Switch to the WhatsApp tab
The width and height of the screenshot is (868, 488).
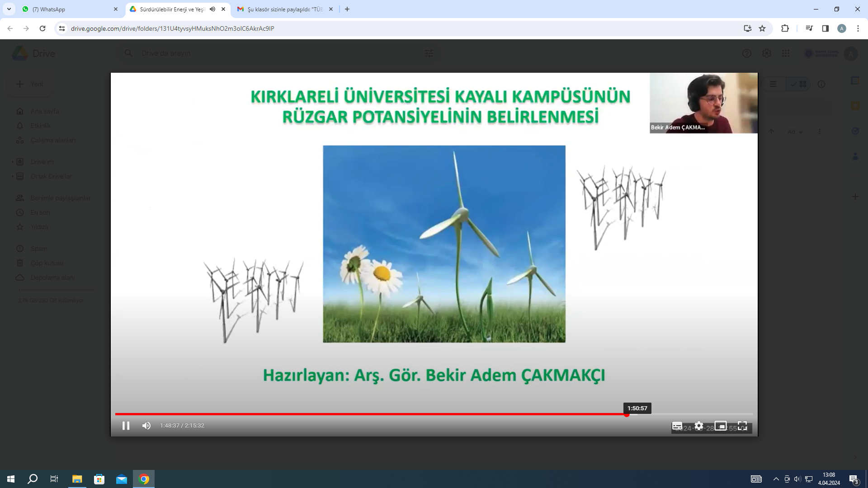(63, 9)
